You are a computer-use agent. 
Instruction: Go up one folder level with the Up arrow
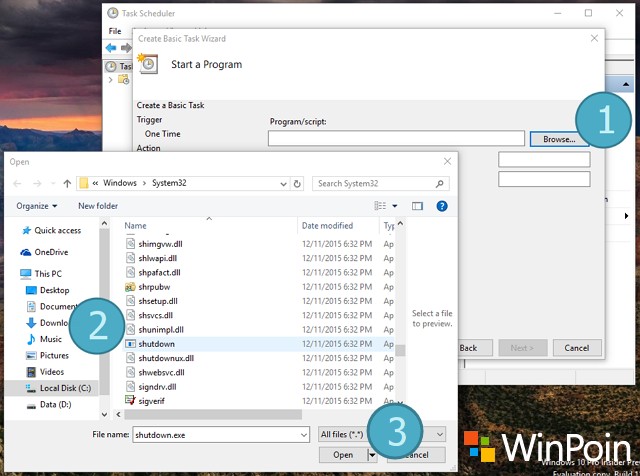[67, 184]
